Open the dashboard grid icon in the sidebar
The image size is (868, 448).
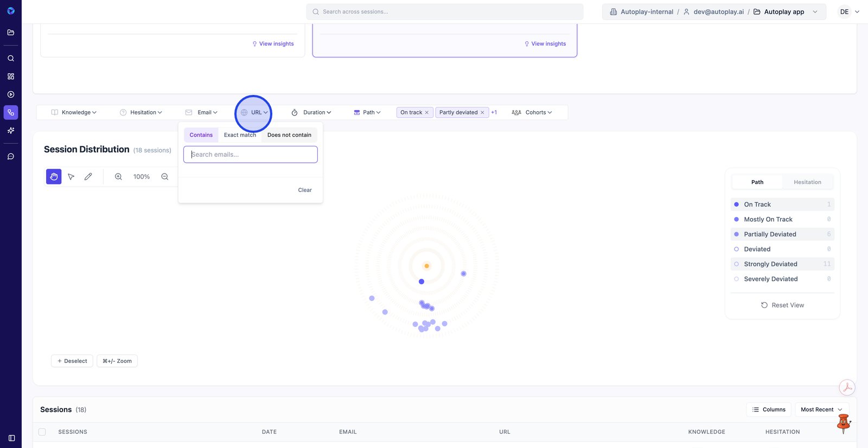point(11,76)
